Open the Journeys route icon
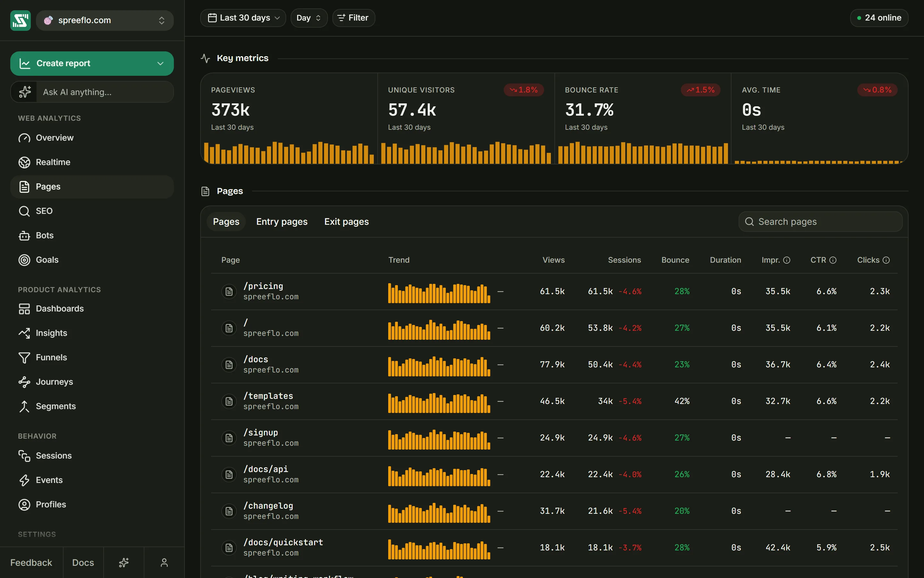 click(x=24, y=382)
